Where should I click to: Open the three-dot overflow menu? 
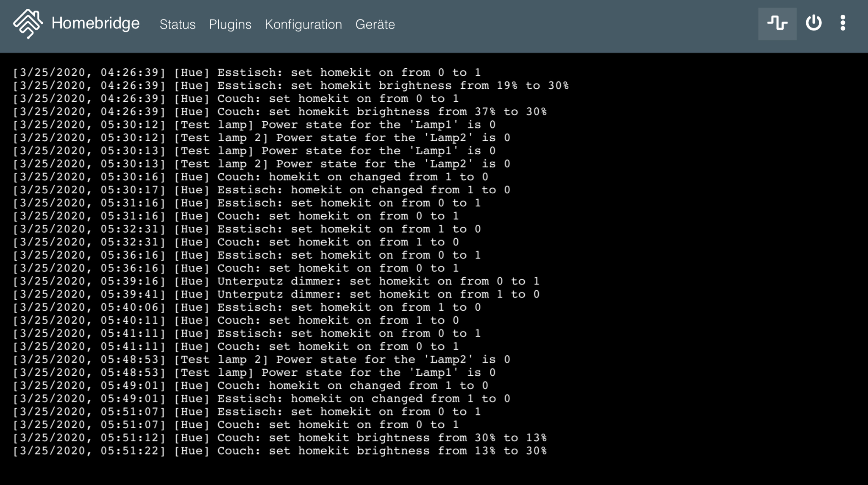(x=843, y=23)
